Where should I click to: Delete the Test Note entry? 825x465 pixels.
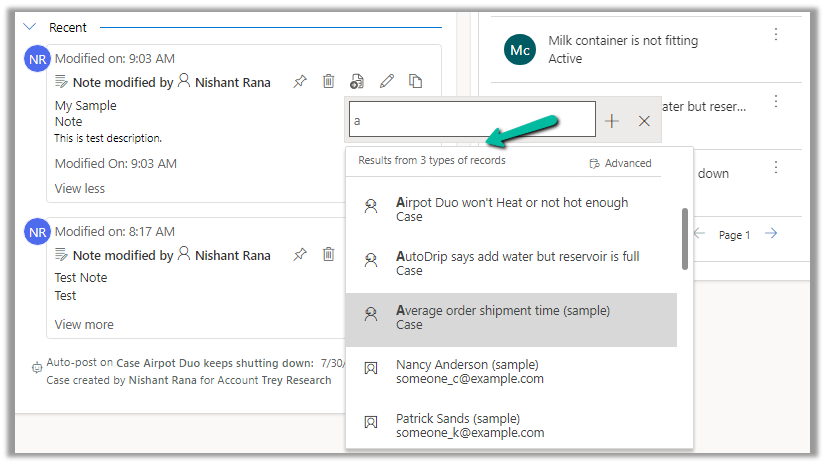click(328, 255)
